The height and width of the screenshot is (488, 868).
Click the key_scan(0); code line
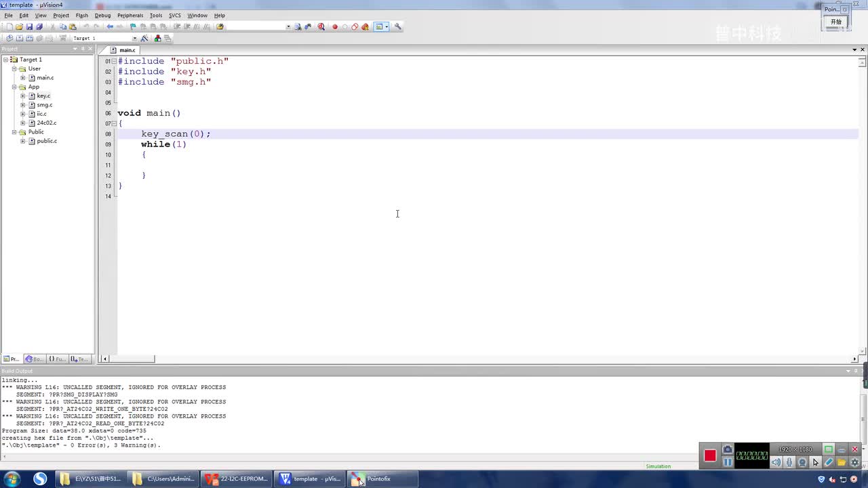coord(176,134)
